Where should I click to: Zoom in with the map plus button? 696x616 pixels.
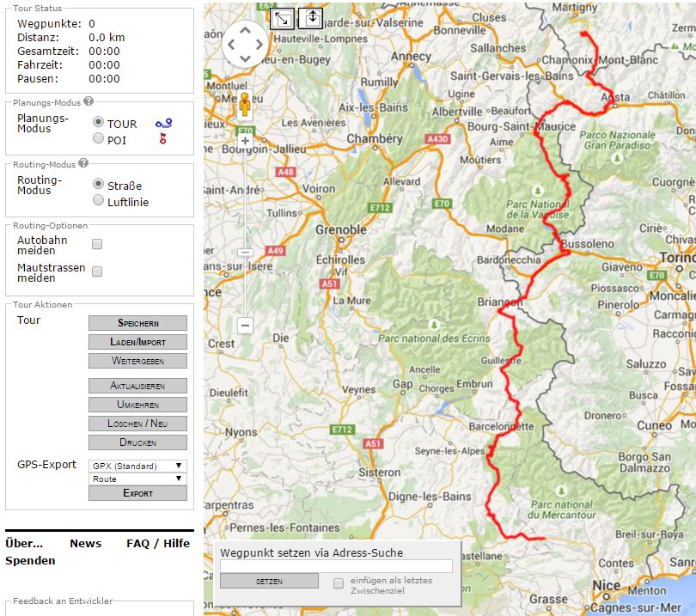pyautogui.click(x=245, y=141)
